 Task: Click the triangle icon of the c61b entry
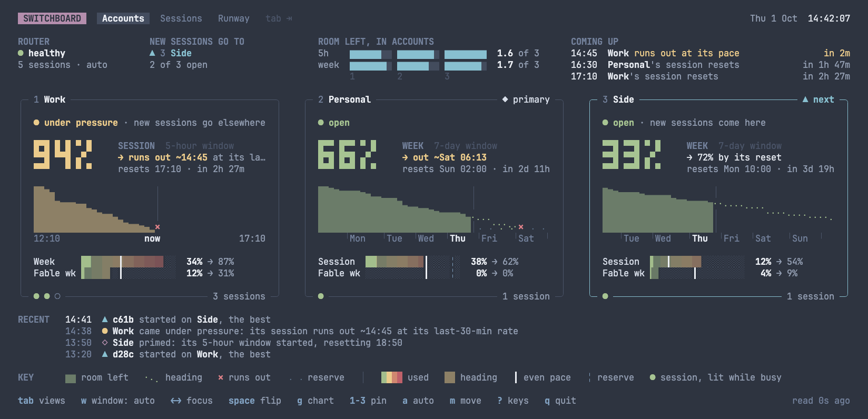click(105, 320)
